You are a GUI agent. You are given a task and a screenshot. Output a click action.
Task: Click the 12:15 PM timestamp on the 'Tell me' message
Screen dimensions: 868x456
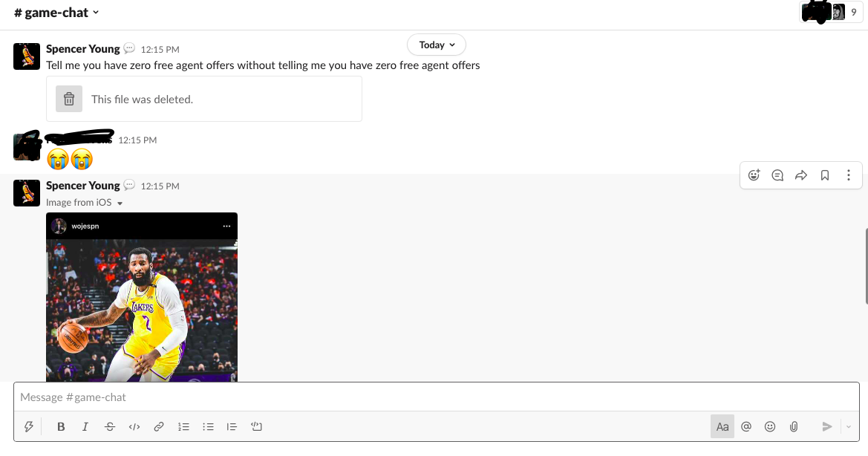coord(160,49)
